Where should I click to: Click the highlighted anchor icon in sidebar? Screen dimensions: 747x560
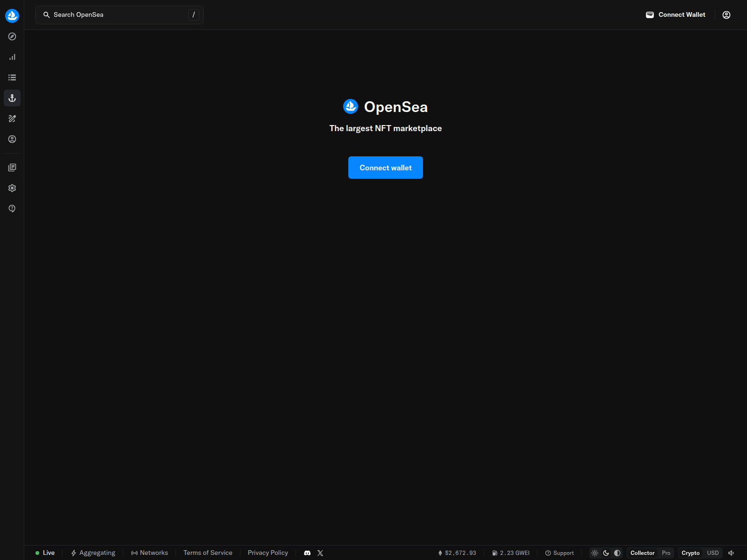click(12, 98)
